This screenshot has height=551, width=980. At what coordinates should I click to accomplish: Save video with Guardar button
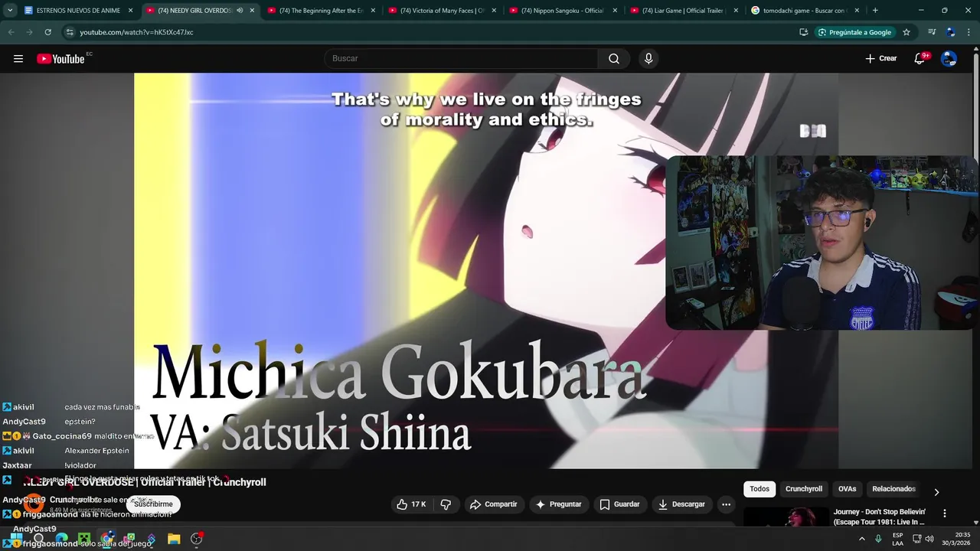(x=619, y=504)
